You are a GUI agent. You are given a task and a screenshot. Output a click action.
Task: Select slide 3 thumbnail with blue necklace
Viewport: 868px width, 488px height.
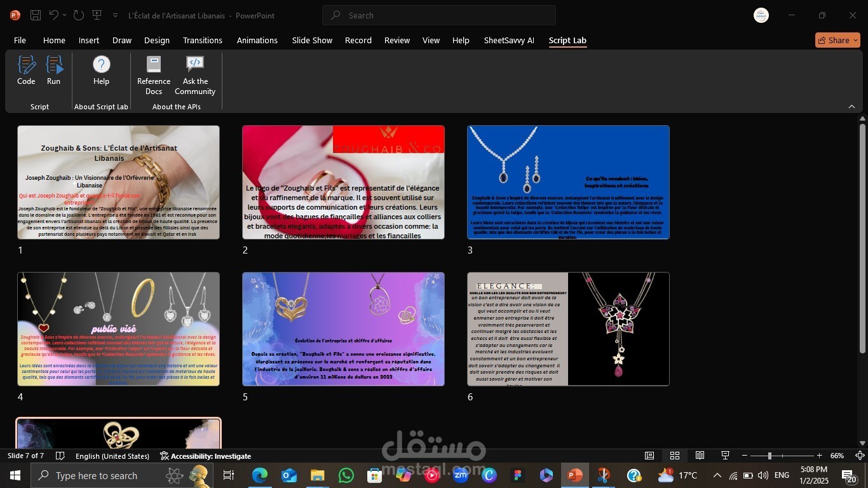coord(568,182)
